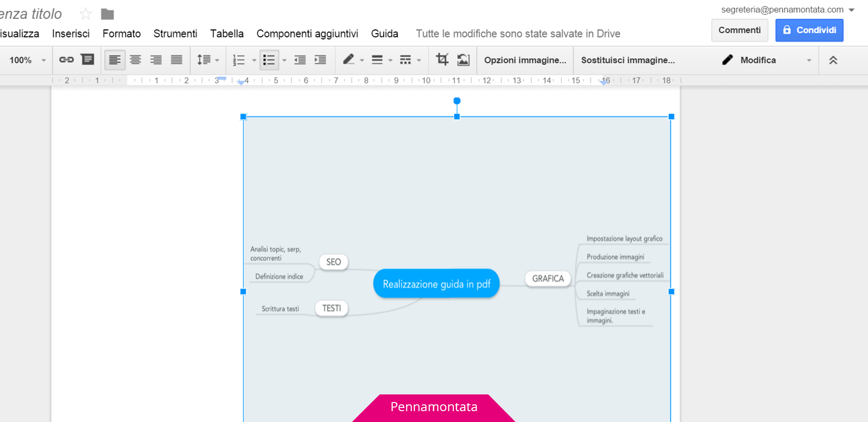
Task: Open the 100% zoom dropdown
Action: (x=25, y=60)
